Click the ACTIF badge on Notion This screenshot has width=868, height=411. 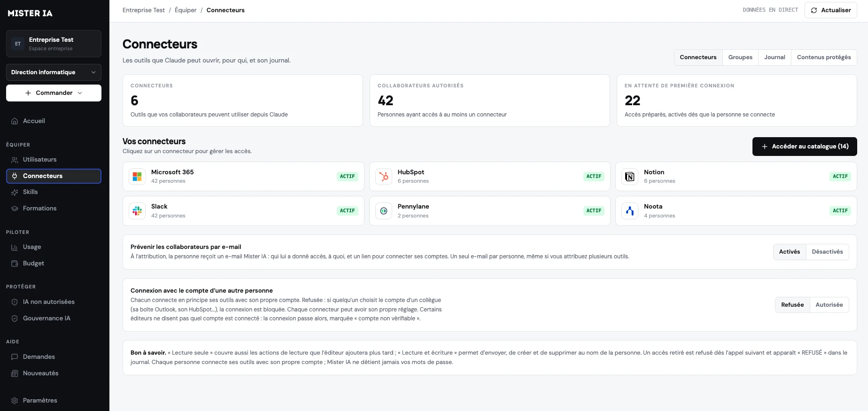(x=840, y=177)
